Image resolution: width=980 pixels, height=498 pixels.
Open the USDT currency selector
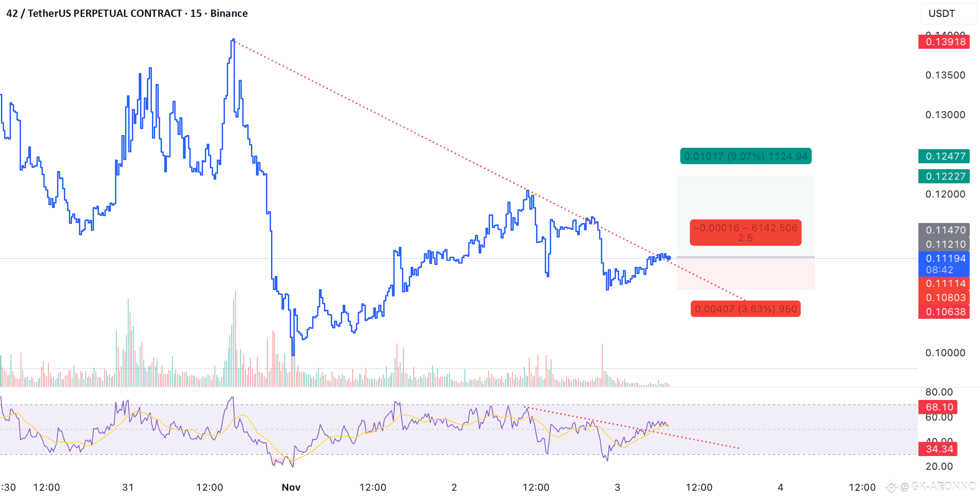pos(948,13)
